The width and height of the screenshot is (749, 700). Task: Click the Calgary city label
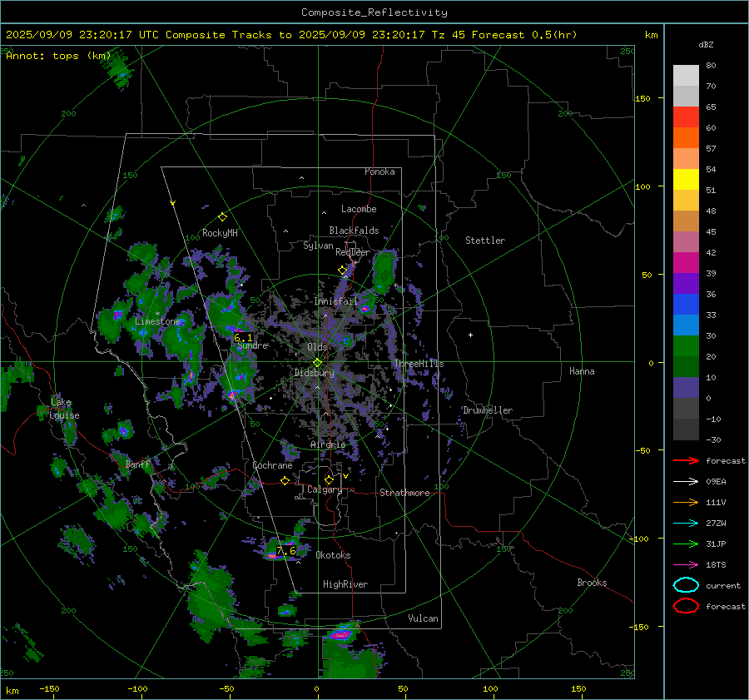coord(325,489)
